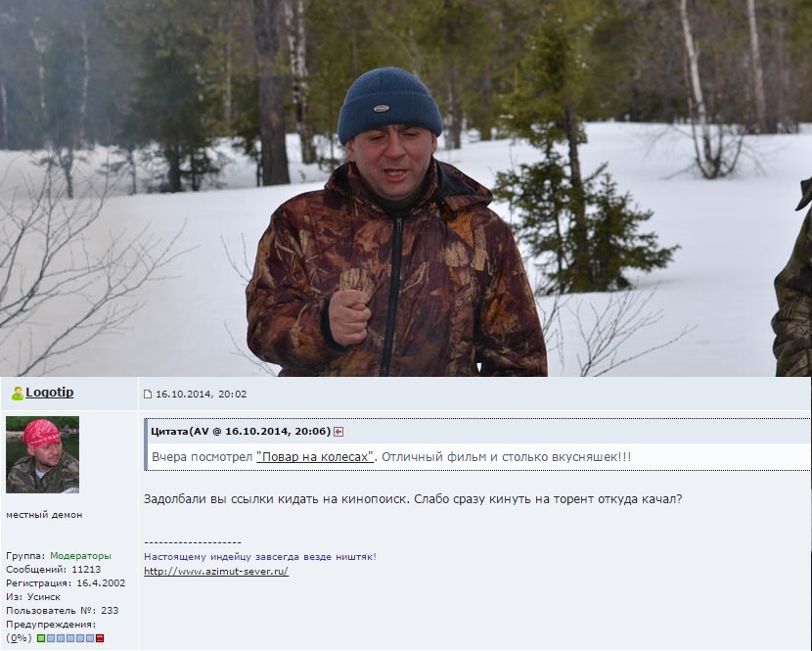The height and width of the screenshot is (651, 812).
Task: Click the Сообщений 11213 post count
Action: (x=54, y=569)
